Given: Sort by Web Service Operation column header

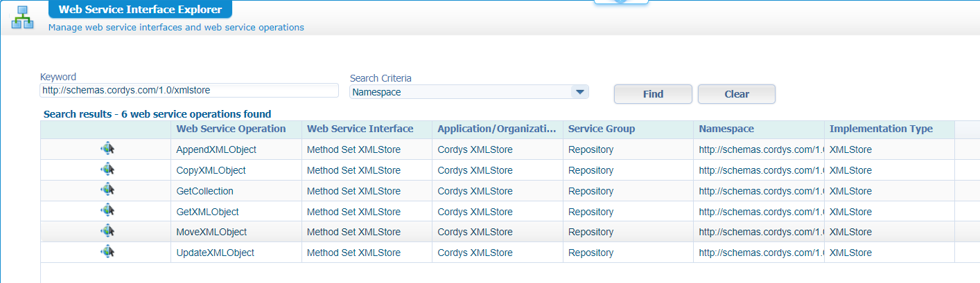Looking at the screenshot, I should (231, 129).
